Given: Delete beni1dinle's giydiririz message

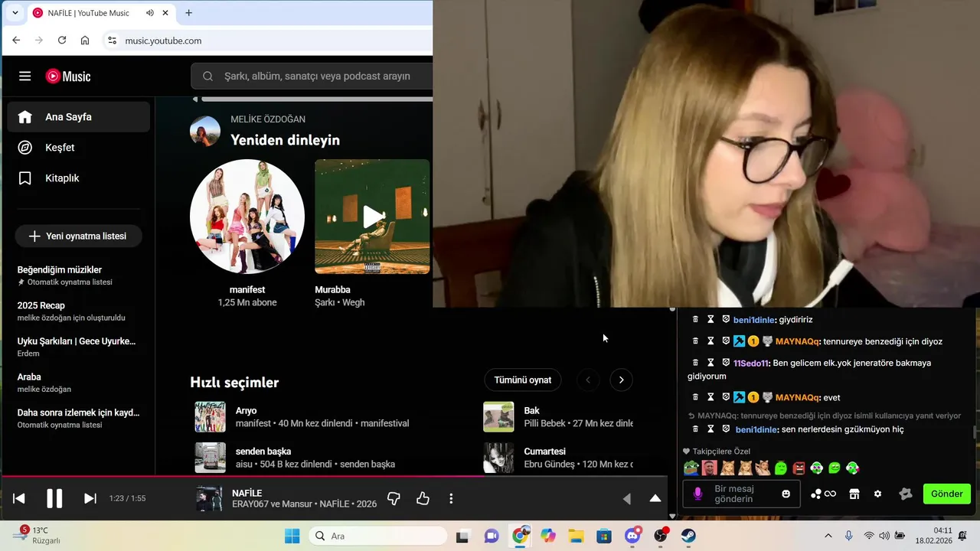Looking at the screenshot, I should 695,319.
